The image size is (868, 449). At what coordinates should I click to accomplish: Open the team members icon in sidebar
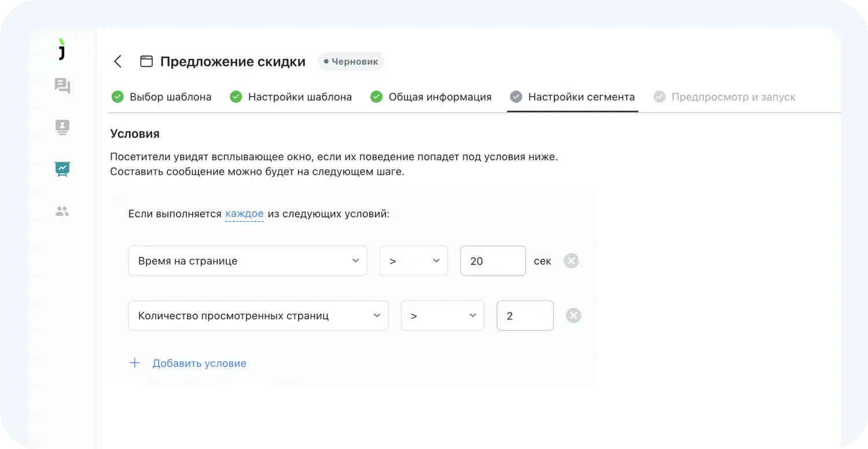(x=62, y=212)
